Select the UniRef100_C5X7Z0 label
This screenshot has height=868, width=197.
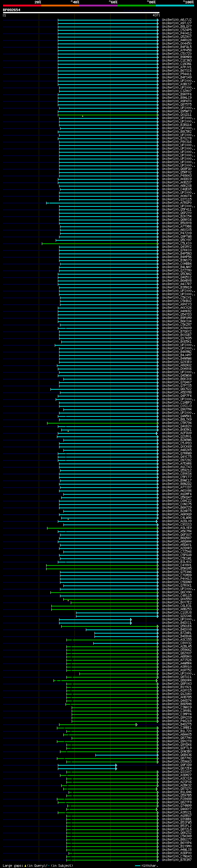point(177,54)
